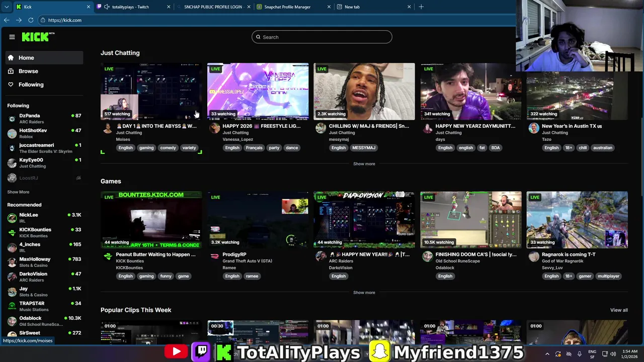Focus the Search field
The image size is (644, 362).
pos(322,37)
